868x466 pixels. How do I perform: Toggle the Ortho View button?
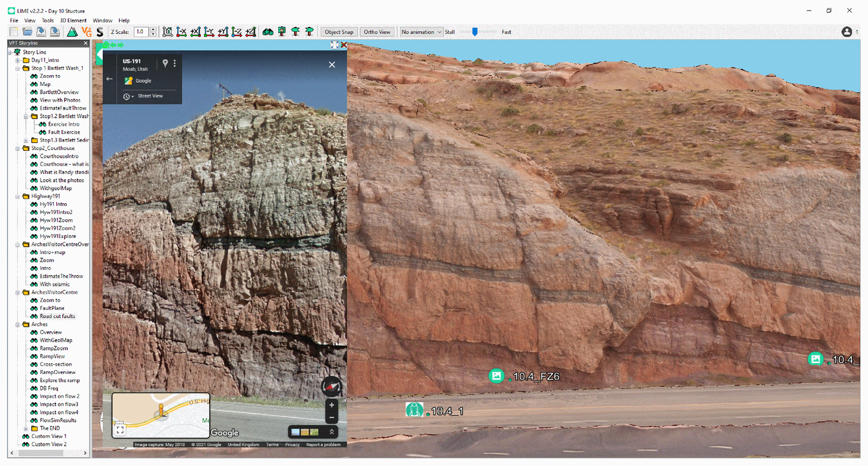[377, 32]
